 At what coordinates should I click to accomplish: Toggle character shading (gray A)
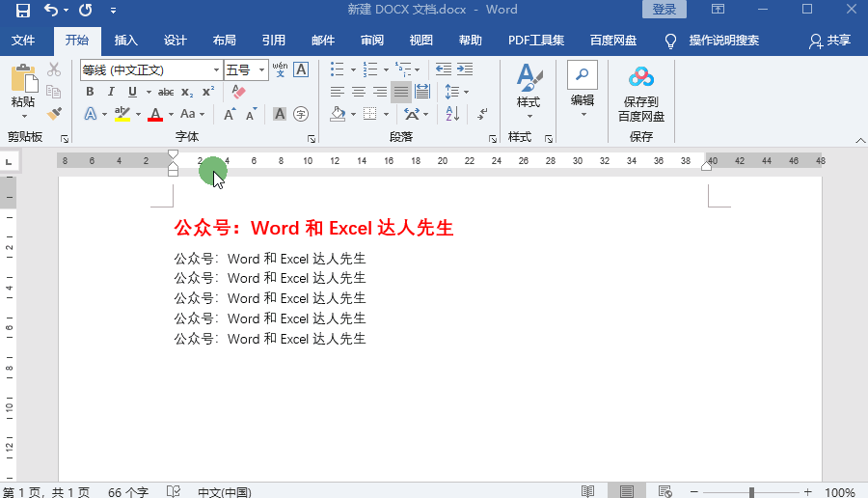click(x=280, y=114)
